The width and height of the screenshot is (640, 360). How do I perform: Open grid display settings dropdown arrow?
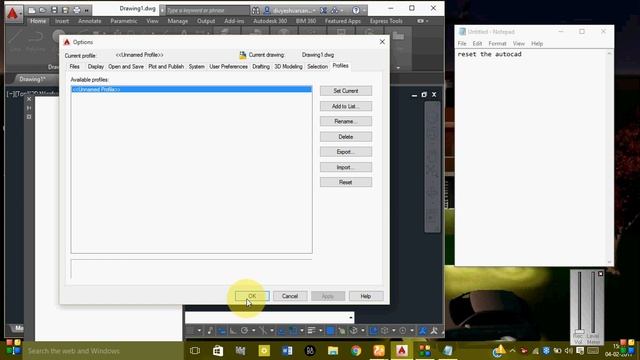point(200,331)
